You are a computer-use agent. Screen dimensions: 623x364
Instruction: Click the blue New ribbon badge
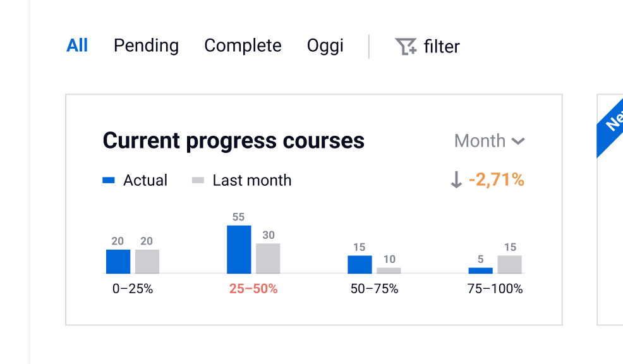point(612,123)
